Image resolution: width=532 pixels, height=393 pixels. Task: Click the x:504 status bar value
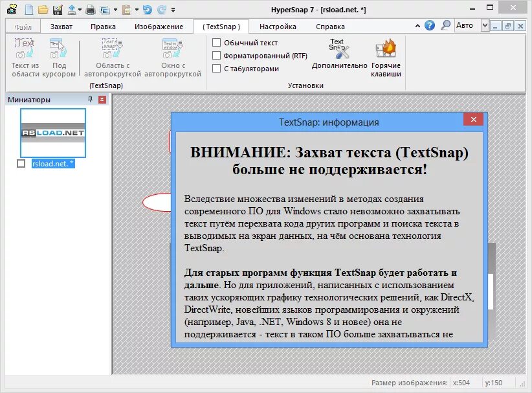461,383
